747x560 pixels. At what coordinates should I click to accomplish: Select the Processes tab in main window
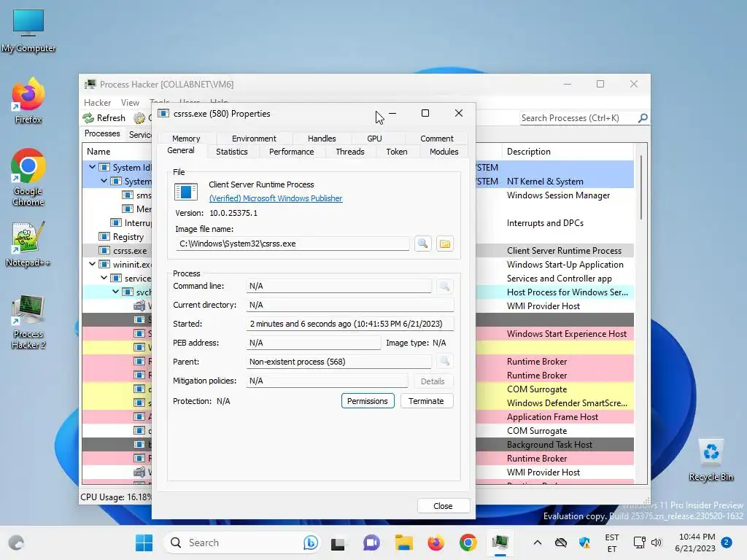coord(102,134)
